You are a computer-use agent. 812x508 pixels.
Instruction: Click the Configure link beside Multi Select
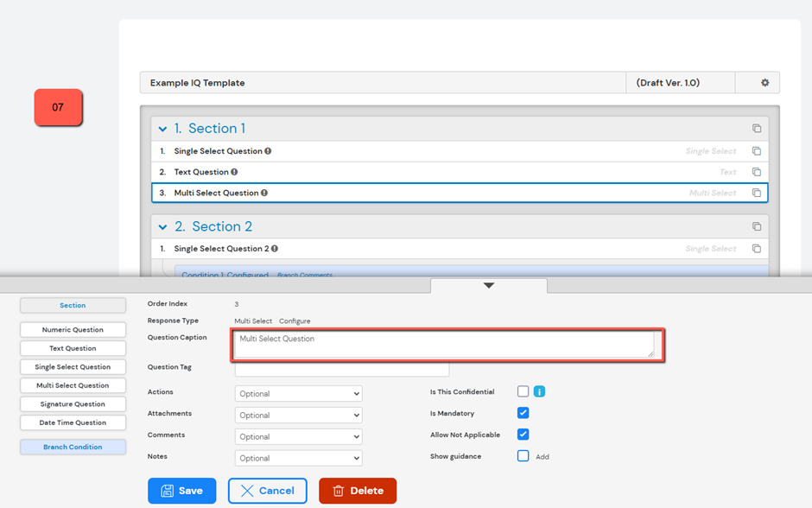click(x=295, y=321)
